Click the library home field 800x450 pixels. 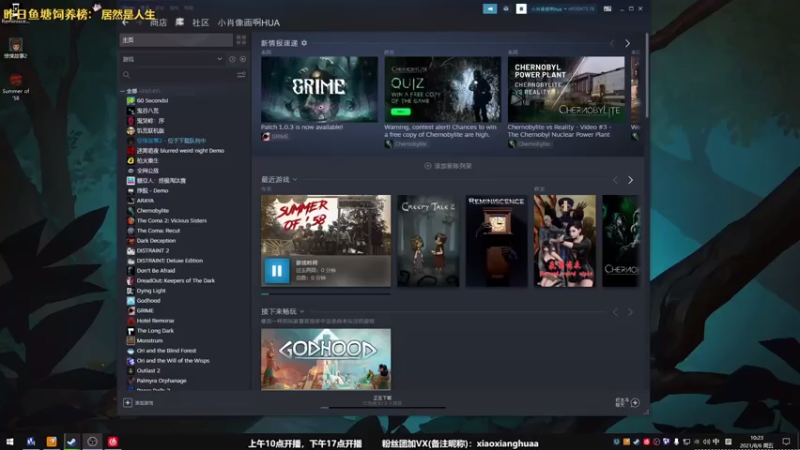[x=176, y=40]
